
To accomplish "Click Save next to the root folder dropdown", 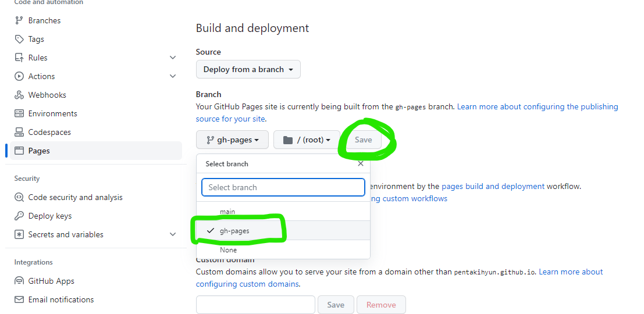I will click(363, 140).
